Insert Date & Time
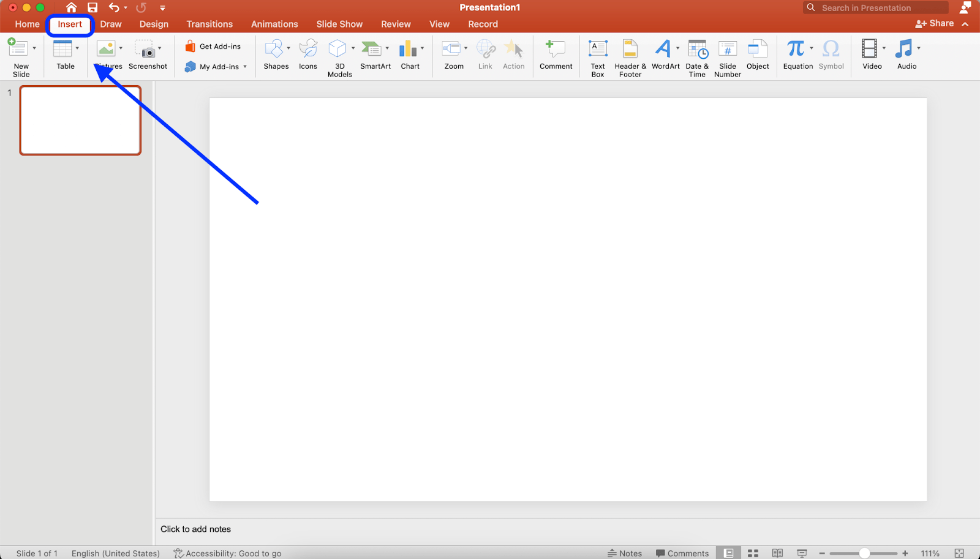 pos(697,56)
